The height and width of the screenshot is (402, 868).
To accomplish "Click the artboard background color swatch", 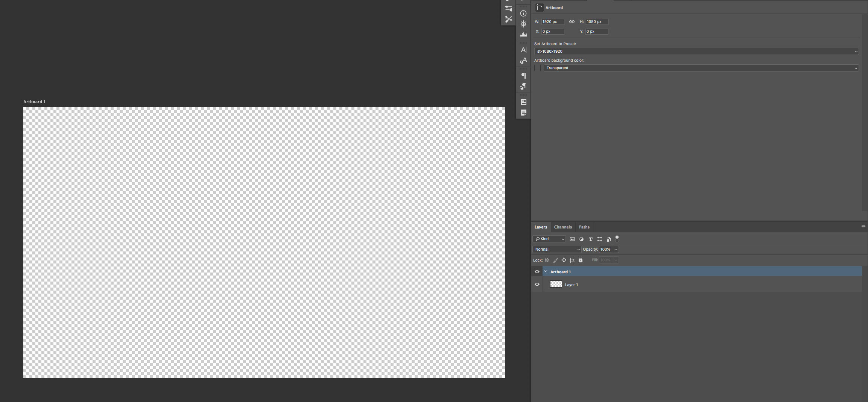I will [537, 68].
